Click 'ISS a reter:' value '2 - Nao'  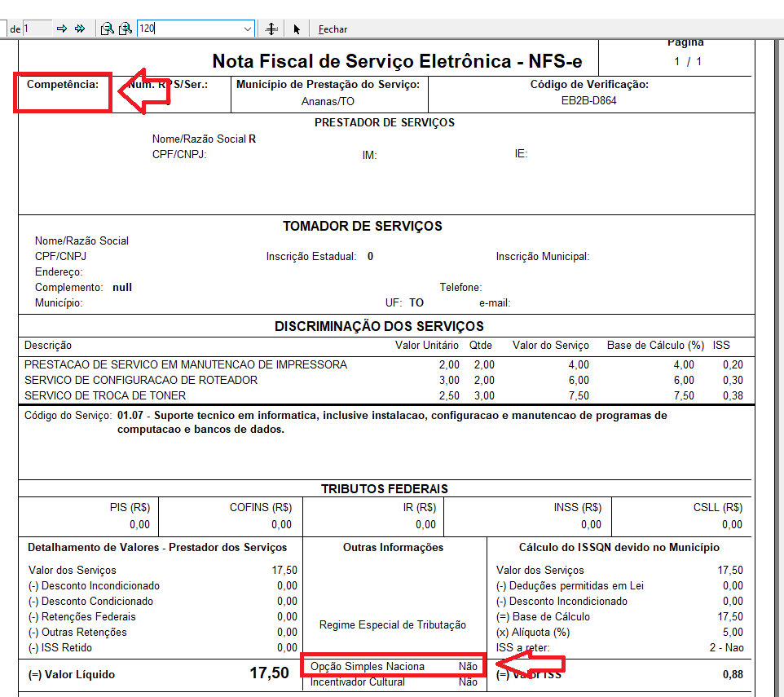coord(726,647)
